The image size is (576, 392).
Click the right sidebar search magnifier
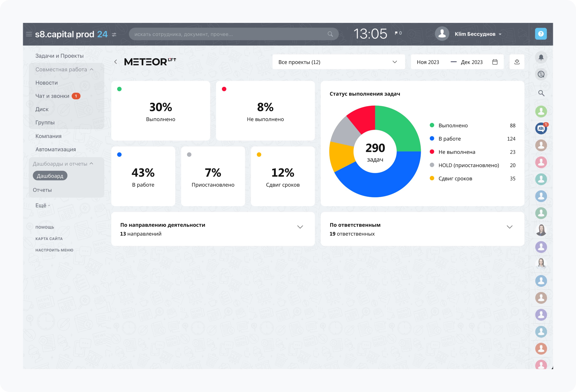click(541, 93)
